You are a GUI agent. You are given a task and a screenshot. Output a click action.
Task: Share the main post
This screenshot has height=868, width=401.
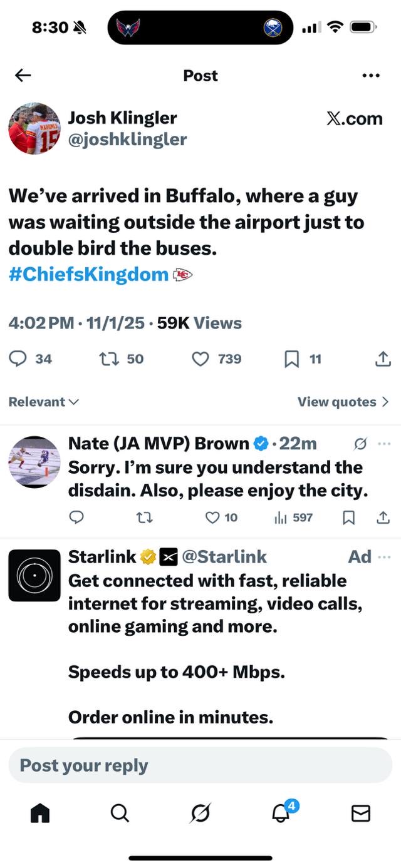click(x=382, y=359)
